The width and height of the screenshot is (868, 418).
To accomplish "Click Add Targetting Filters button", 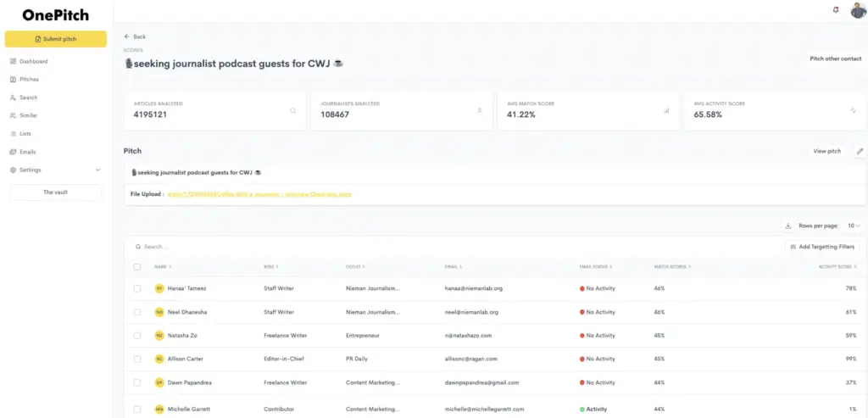I will (822, 247).
